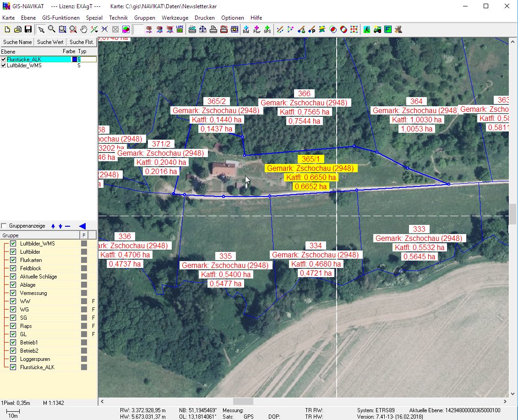This screenshot has width=518, height=420.
Task: Click the green tractor icon
Action: tap(377, 30)
